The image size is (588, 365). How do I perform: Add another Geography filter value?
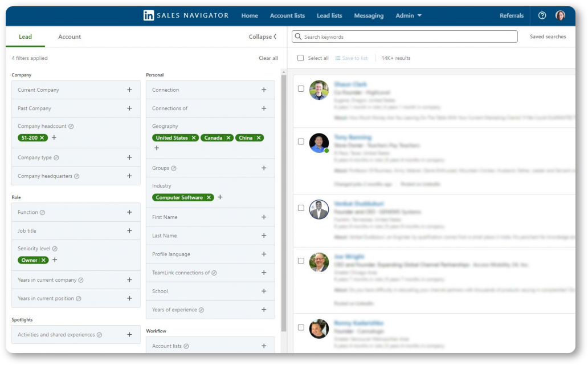click(x=157, y=148)
